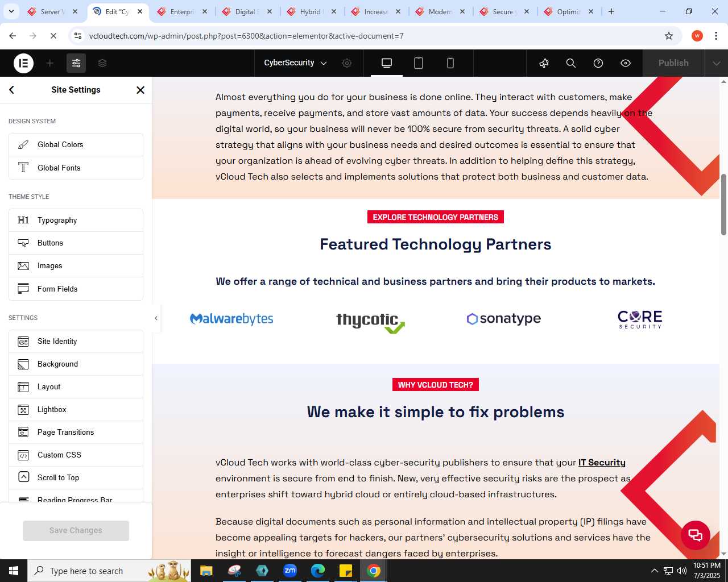Open Elementor finder search icon

point(571,63)
